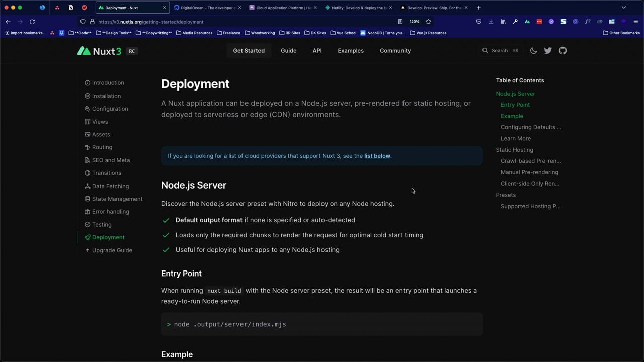The image size is (644, 362).
Task: Select the Guide nav item
Action: [288, 51]
